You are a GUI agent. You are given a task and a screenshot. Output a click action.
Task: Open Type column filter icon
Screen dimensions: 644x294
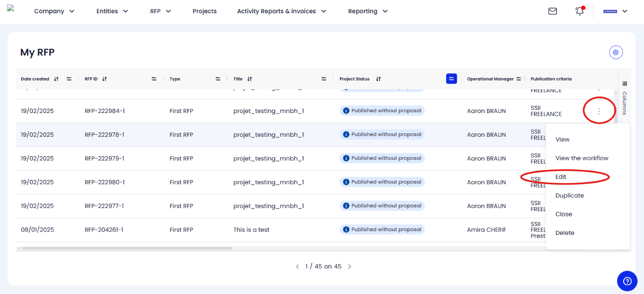coord(218,79)
